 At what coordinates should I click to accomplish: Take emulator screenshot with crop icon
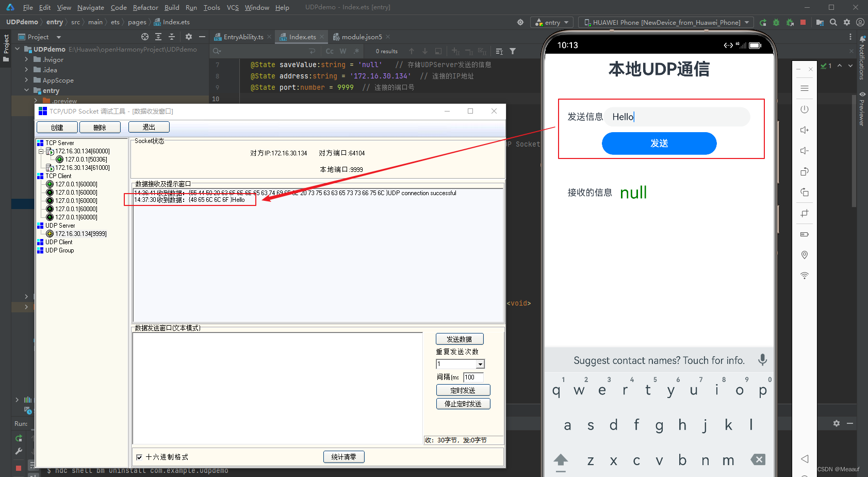[x=804, y=213]
